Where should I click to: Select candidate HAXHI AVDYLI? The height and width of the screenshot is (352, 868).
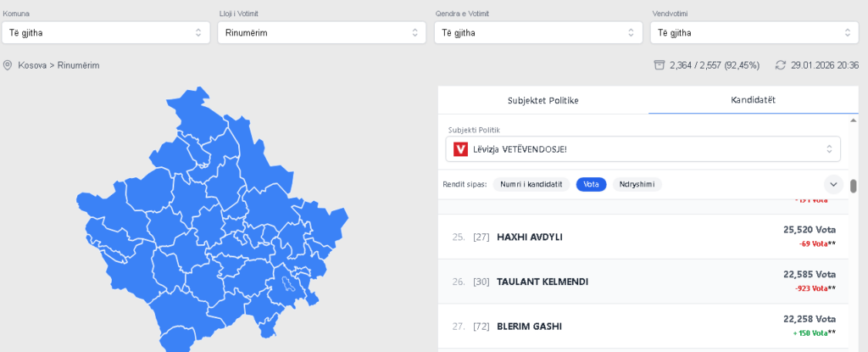[530, 237]
